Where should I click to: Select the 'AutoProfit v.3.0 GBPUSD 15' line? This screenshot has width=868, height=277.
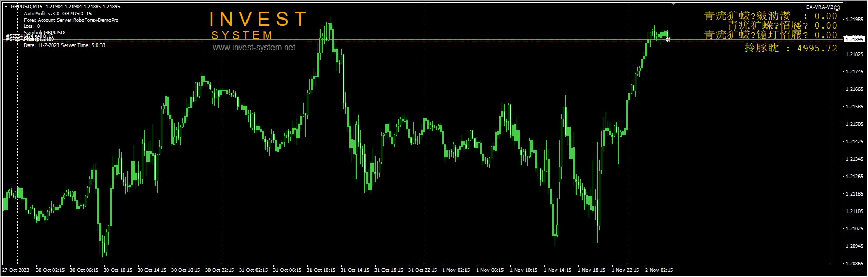coord(58,14)
